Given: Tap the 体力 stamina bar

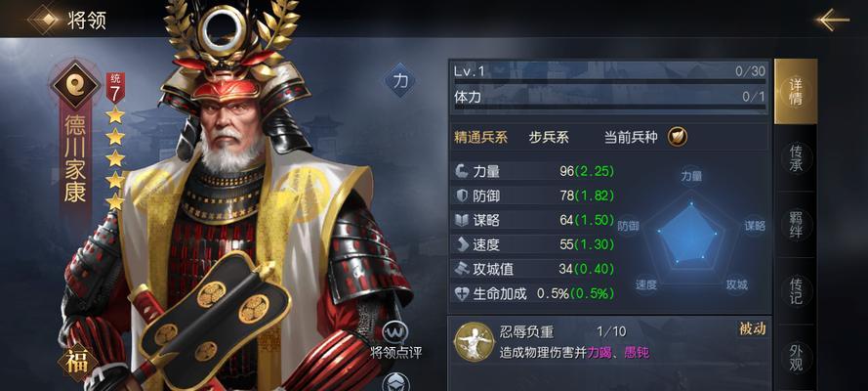Looking at the screenshot, I should coord(609,107).
